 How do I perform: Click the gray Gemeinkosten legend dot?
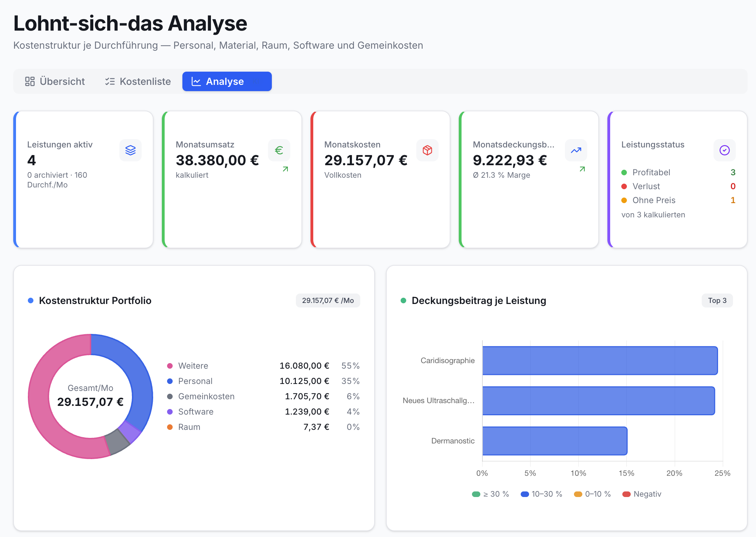[x=170, y=396]
